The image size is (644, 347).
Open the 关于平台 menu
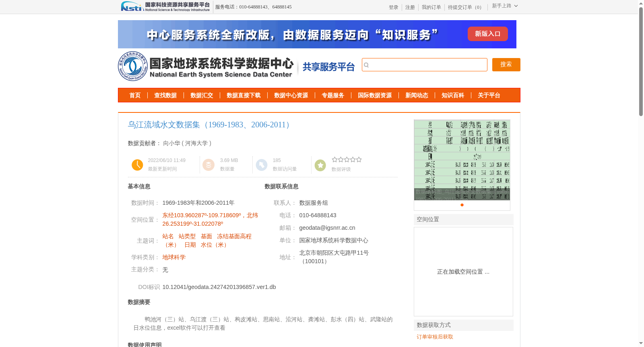(489, 96)
